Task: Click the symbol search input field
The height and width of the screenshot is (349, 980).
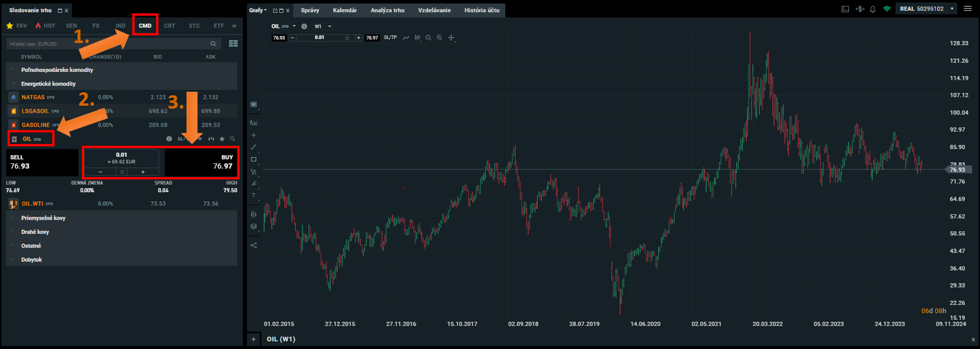Action: [x=107, y=44]
